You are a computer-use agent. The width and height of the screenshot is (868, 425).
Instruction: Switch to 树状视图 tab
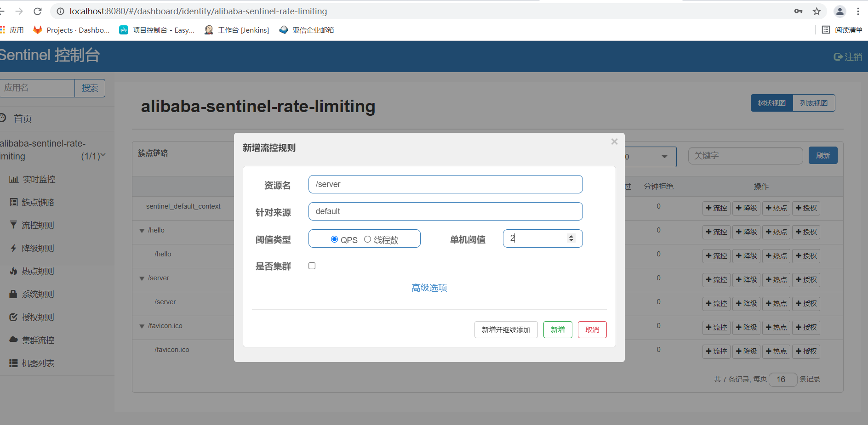[x=772, y=103]
